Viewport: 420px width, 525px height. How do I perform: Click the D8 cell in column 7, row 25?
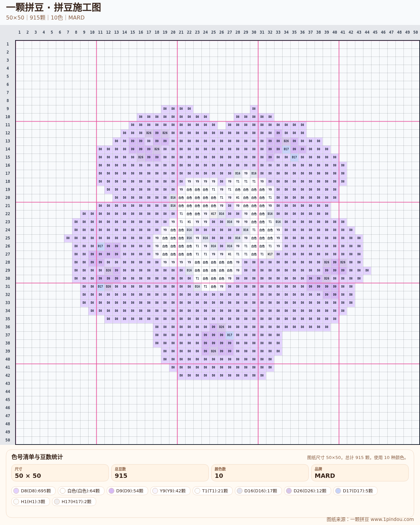(68, 238)
